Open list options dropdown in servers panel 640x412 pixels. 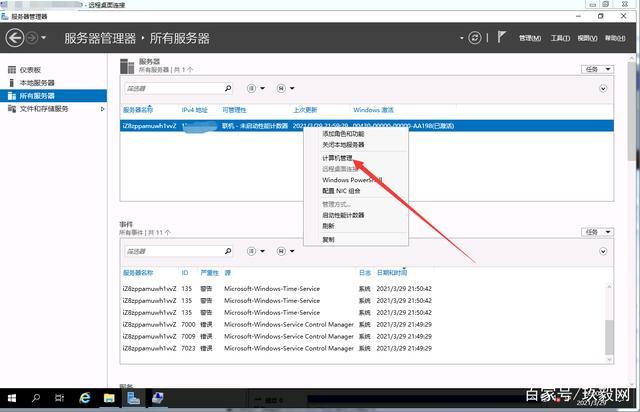click(256, 88)
